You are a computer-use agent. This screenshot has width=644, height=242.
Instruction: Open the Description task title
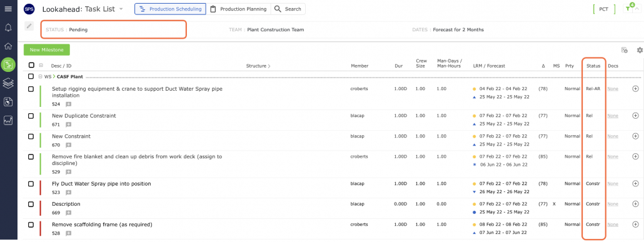tap(66, 204)
